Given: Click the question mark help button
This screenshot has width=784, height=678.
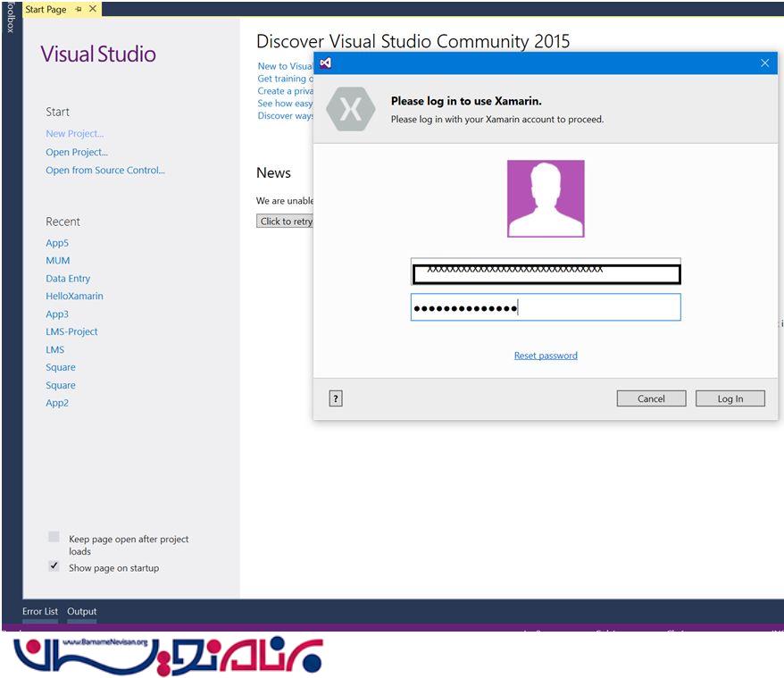Looking at the screenshot, I should tap(336, 399).
